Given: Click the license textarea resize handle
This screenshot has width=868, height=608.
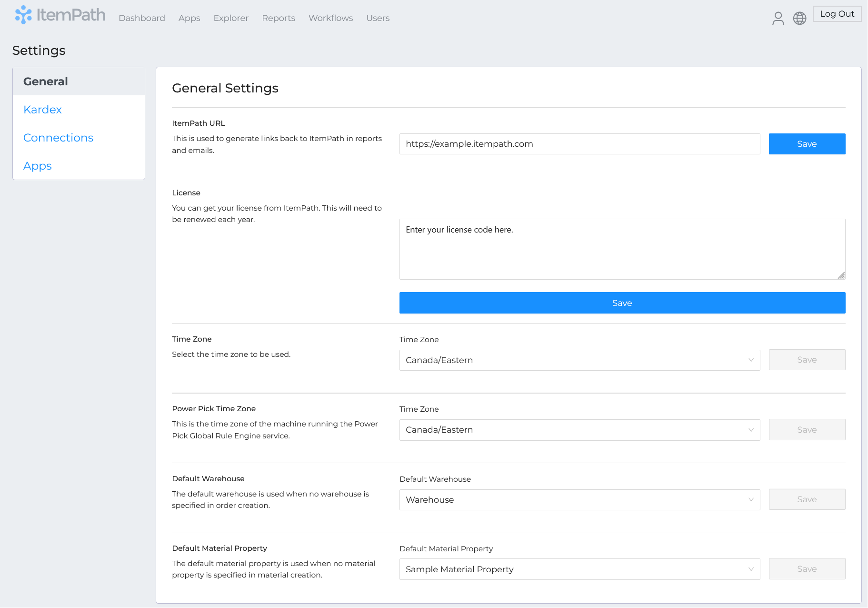Looking at the screenshot, I should click(x=841, y=275).
